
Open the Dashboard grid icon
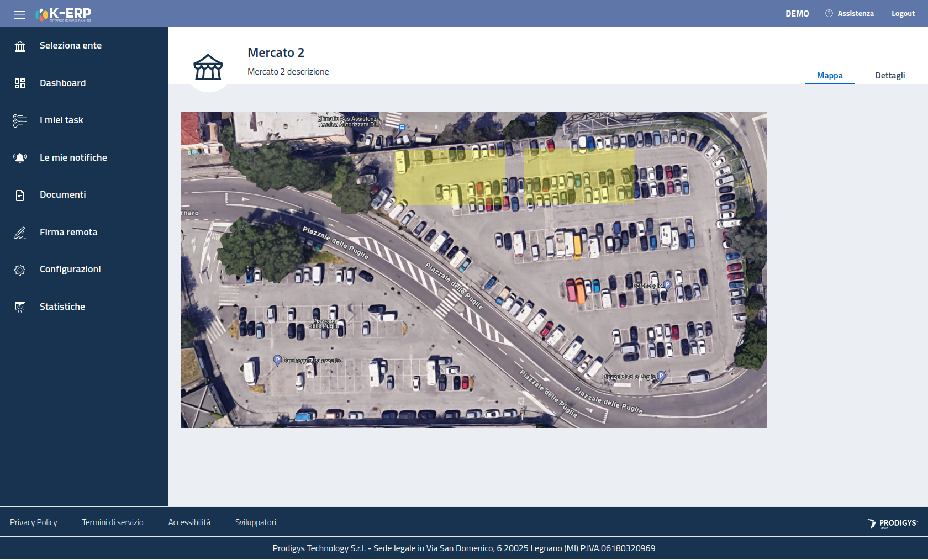point(20,83)
